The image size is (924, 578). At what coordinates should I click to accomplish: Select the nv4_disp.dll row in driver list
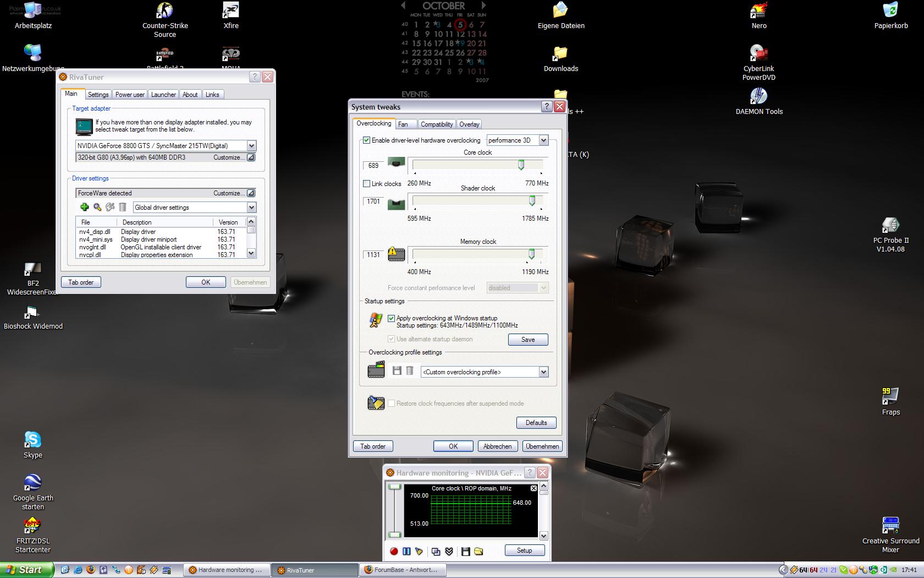(161, 232)
